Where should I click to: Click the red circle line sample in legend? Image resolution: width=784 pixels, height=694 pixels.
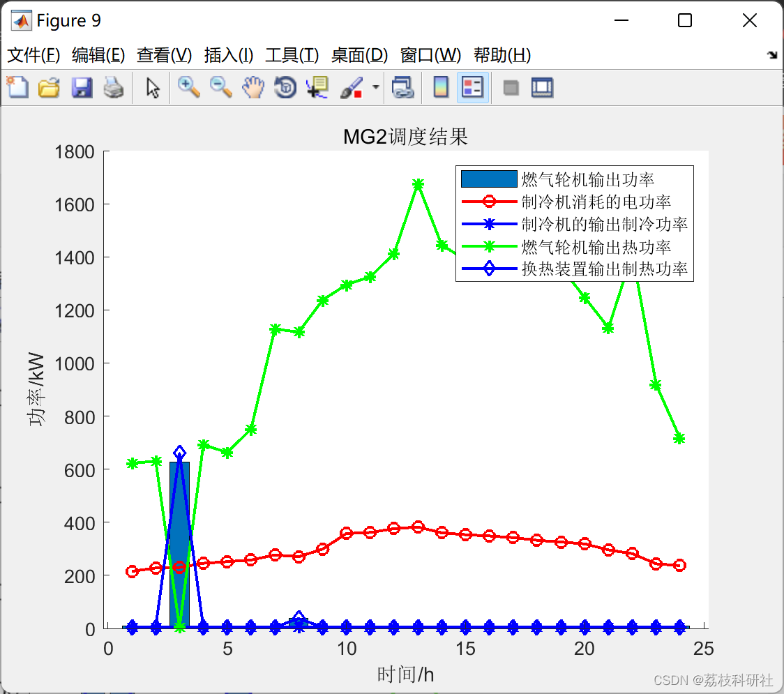click(x=489, y=202)
